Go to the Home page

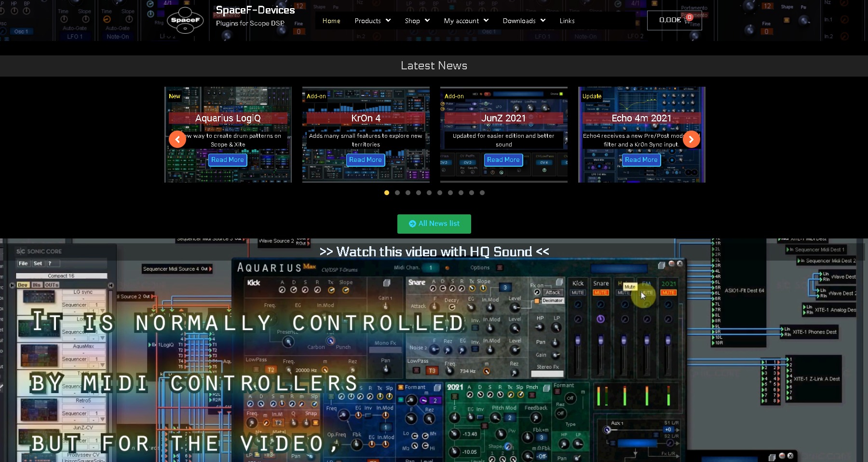(331, 21)
